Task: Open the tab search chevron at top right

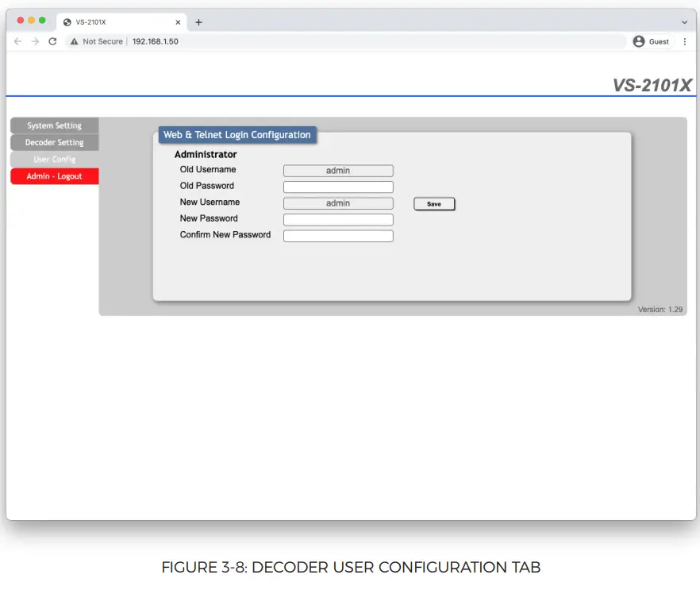Action: (x=683, y=21)
